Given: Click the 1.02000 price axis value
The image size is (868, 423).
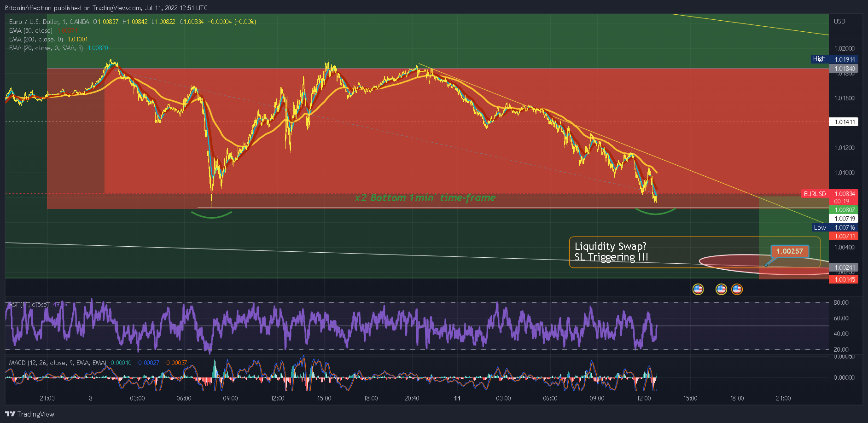Looking at the screenshot, I should click(x=844, y=48).
